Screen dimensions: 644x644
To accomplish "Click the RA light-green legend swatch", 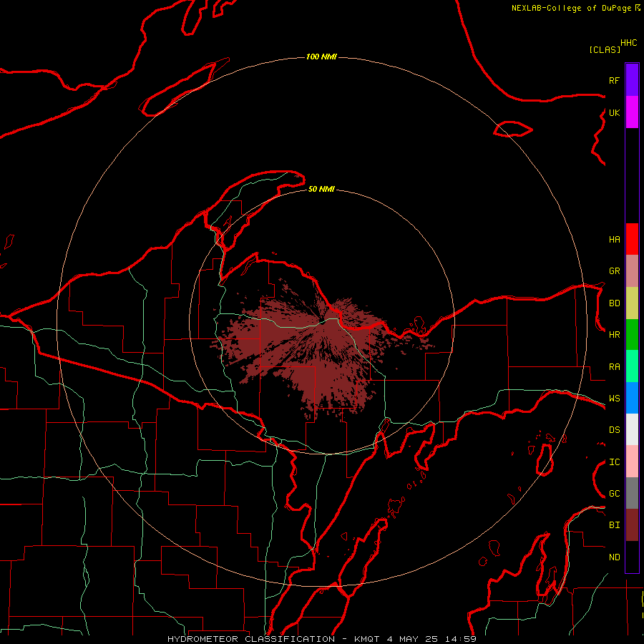I will coord(632,366).
